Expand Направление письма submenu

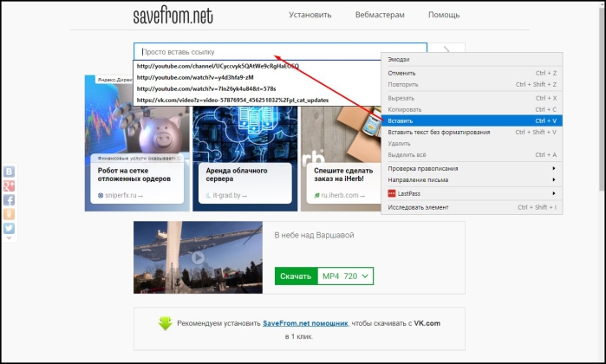tap(472, 179)
